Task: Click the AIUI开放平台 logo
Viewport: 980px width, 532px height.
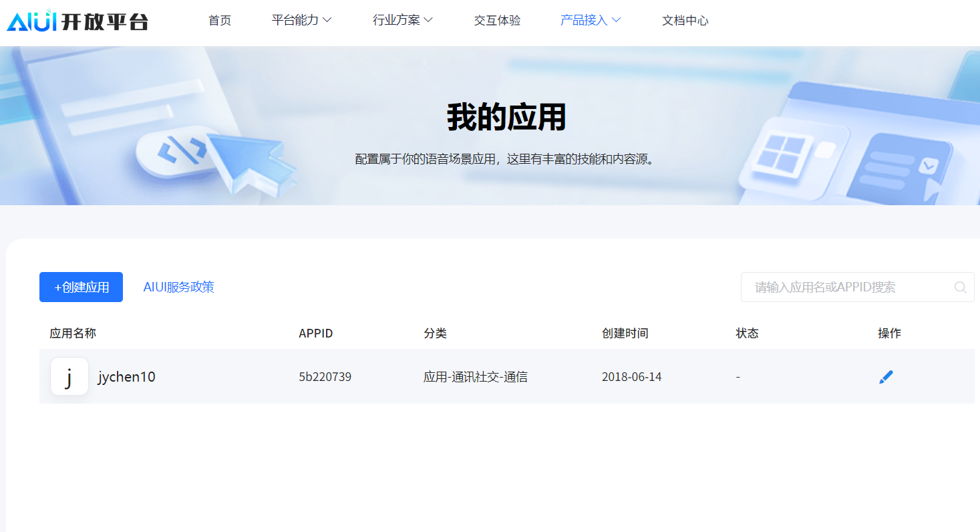Action: 77,21
